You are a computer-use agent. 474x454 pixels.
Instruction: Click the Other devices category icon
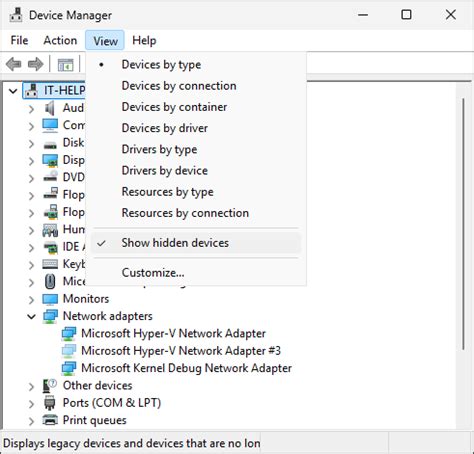[50, 386]
